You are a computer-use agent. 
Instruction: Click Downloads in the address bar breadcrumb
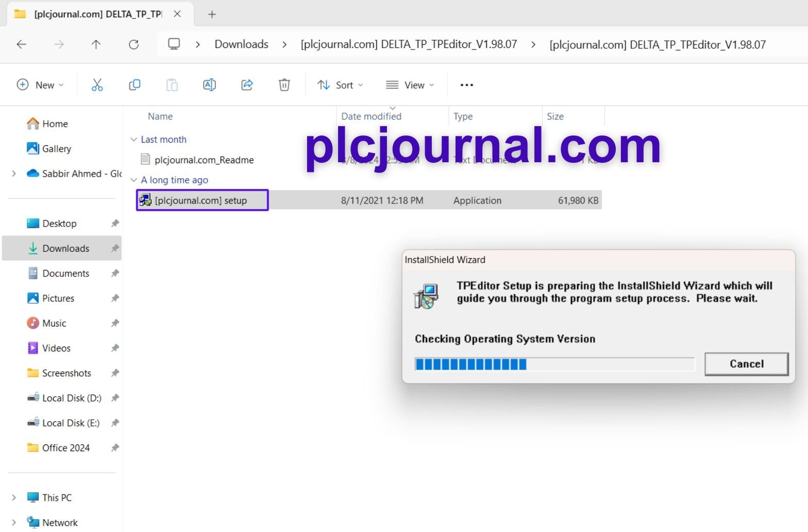241,44
